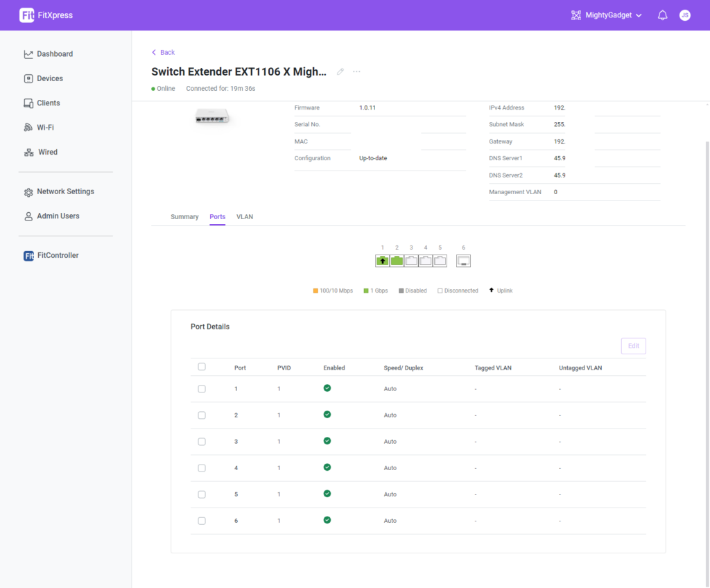This screenshot has width=710, height=588.
Task: Switch to the Summary tab
Action: point(184,217)
